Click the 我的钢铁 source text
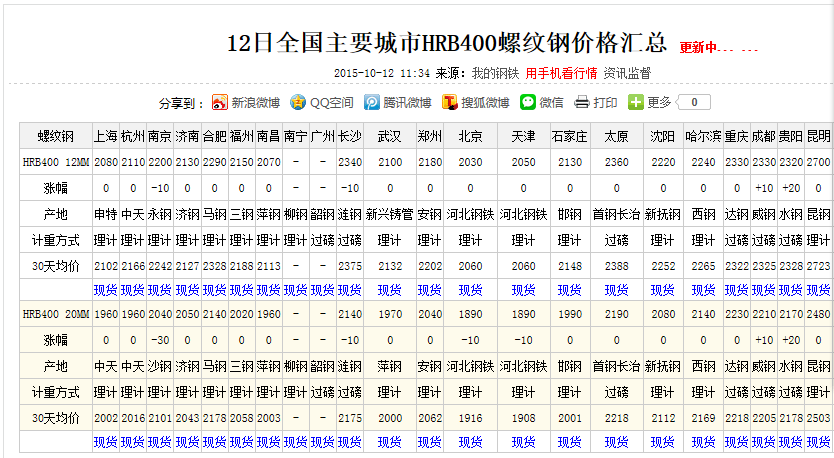The height and width of the screenshot is (458, 834). click(x=495, y=73)
